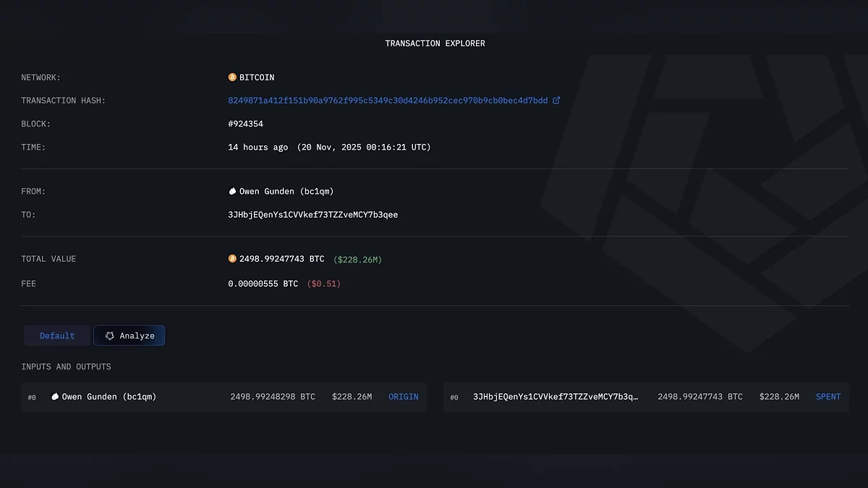Click the output amount 2498.99247743 BTC in output row
Image resolution: width=868 pixels, height=488 pixels.
(700, 397)
